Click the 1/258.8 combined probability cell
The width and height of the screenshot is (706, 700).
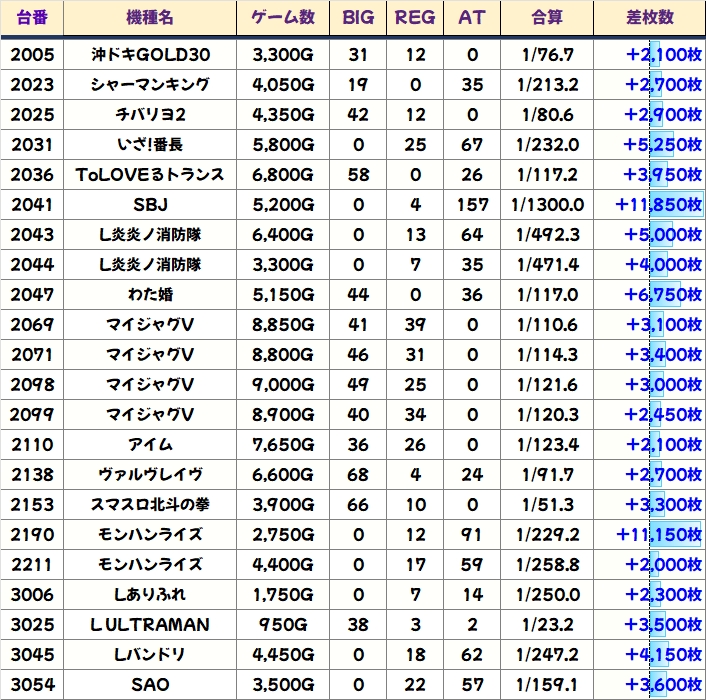(x=547, y=565)
